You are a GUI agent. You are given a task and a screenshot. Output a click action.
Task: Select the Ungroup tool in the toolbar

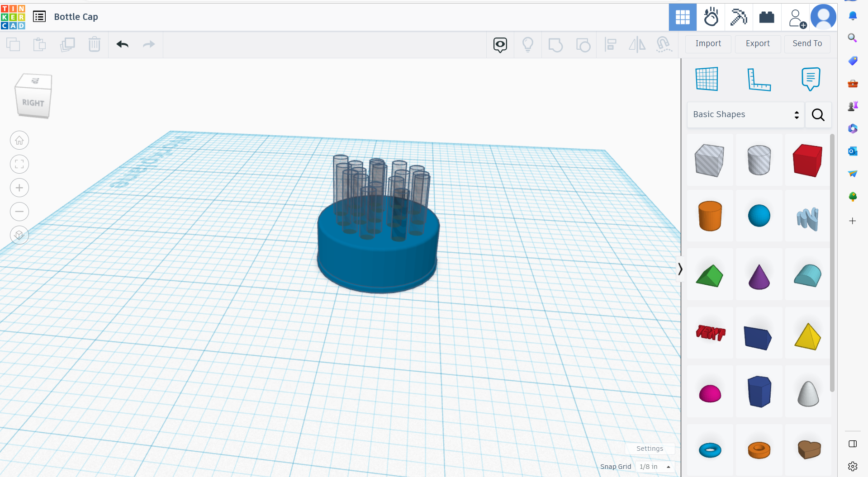[583, 44]
